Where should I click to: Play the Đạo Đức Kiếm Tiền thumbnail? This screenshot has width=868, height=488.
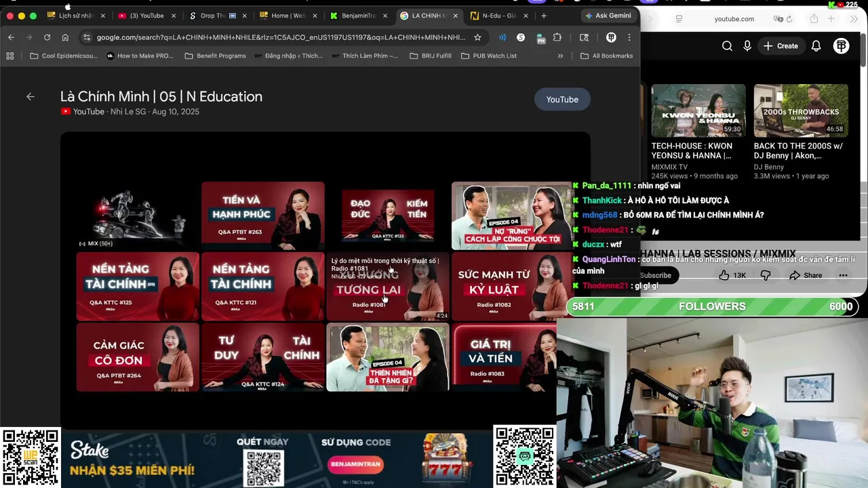click(388, 216)
